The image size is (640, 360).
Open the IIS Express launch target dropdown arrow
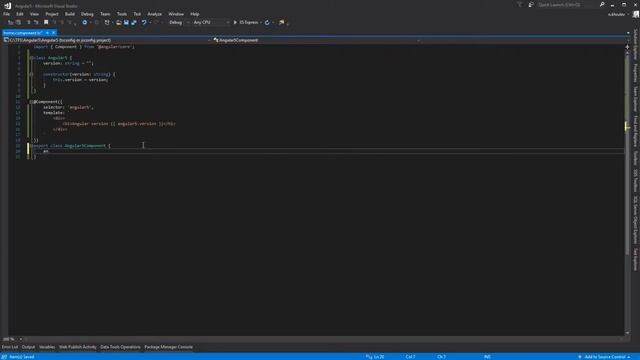[x=261, y=22]
